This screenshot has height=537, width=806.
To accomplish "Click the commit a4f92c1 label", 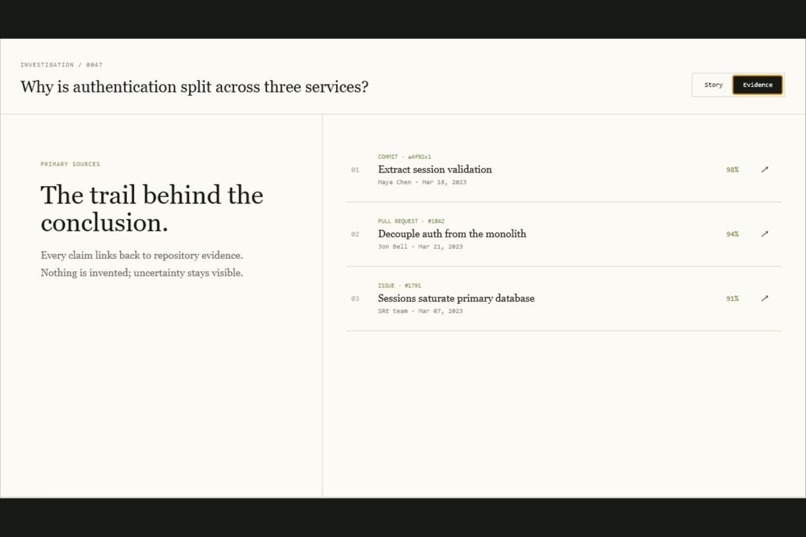I will click(405, 157).
